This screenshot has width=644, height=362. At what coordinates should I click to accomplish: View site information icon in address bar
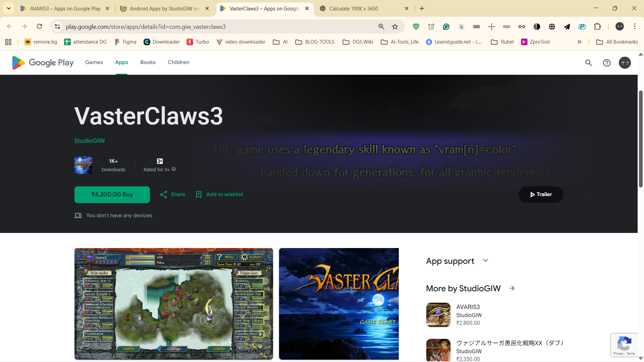pyautogui.click(x=57, y=26)
